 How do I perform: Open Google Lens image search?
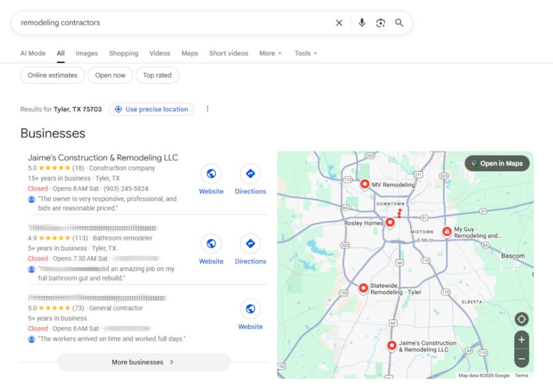380,23
